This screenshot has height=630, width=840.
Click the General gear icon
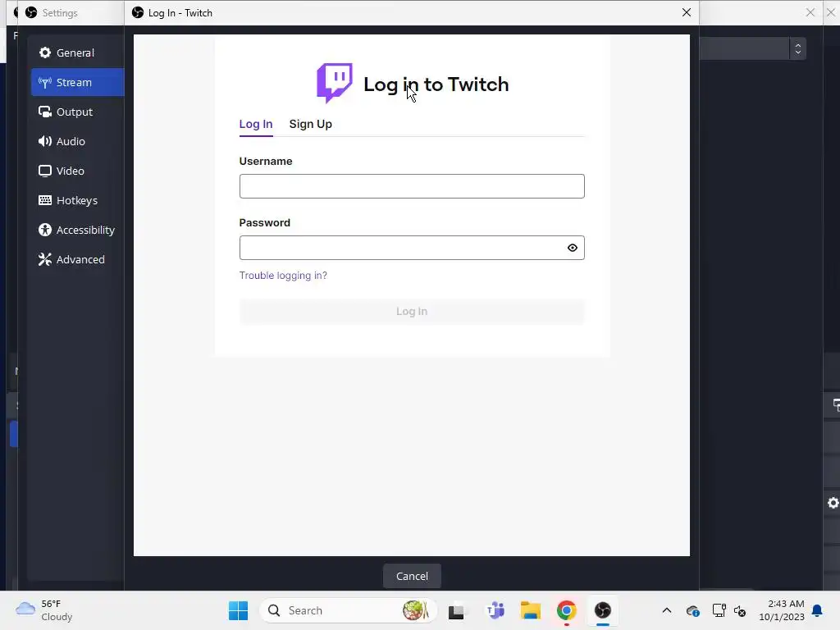45,52
